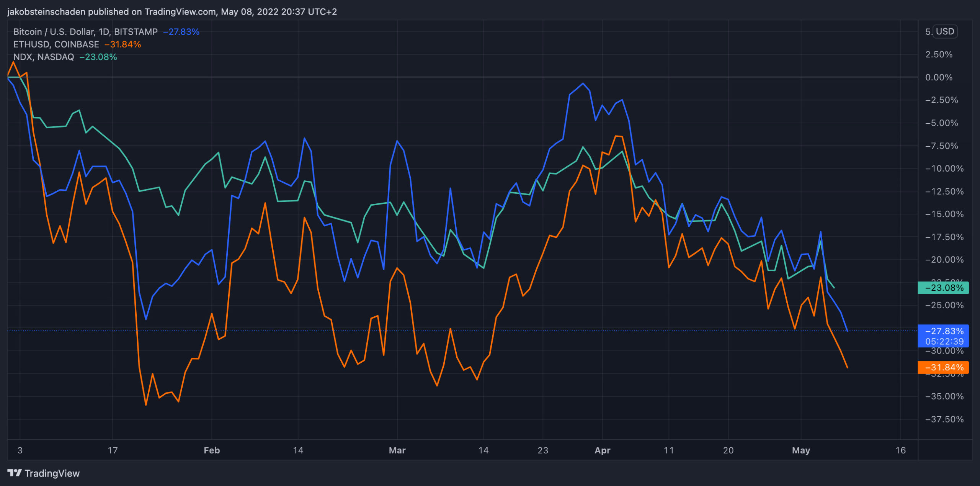Click the 20 date label on time axis
Viewport: 980px width, 486px height.
tap(728, 450)
